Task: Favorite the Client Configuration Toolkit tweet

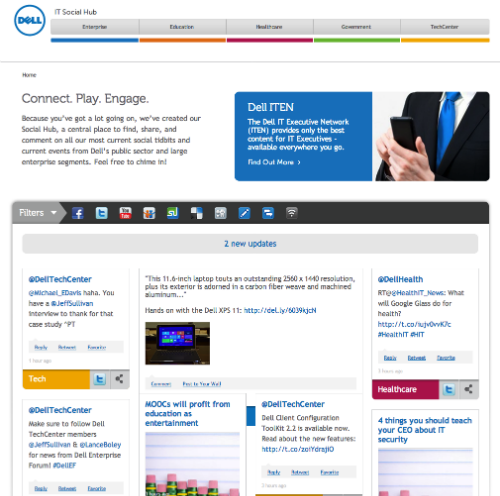Action: coord(330,472)
